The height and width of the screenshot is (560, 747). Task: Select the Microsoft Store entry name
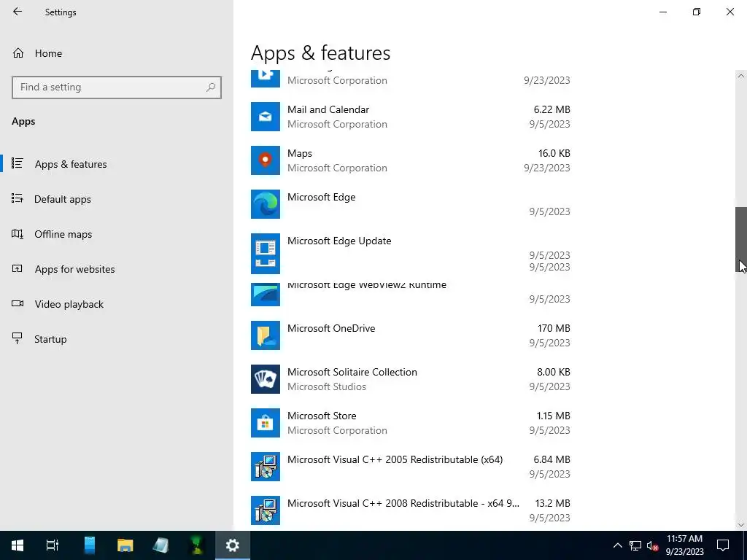click(x=322, y=416)
